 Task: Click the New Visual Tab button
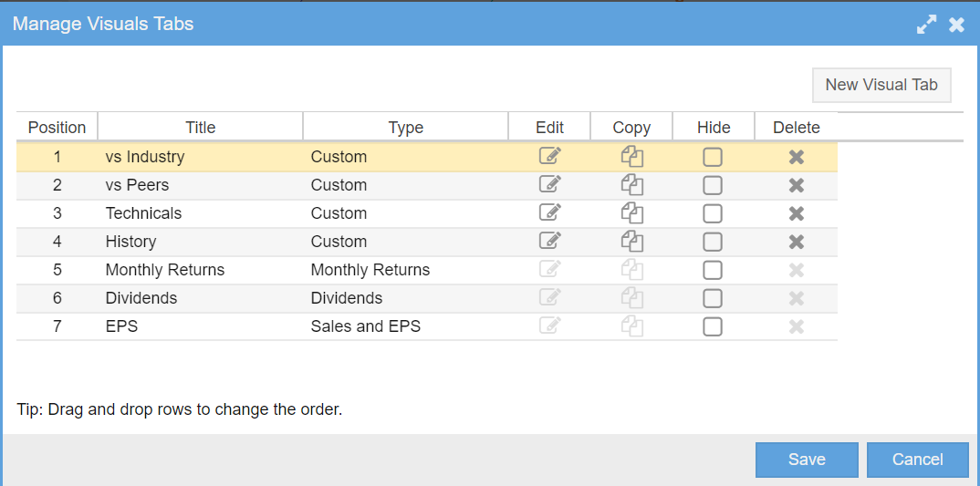pyautogui.click(x=881, y=85)
